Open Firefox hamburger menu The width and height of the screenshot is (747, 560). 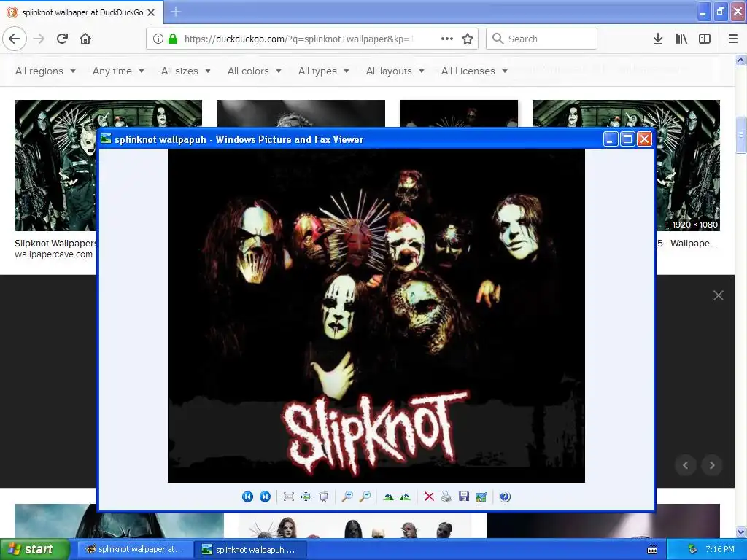point(733,39)
